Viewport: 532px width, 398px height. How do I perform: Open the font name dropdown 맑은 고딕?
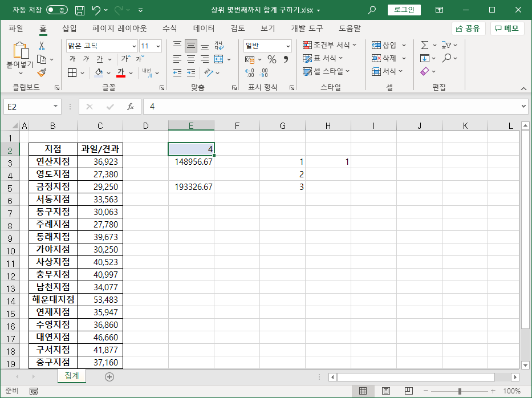134,46
